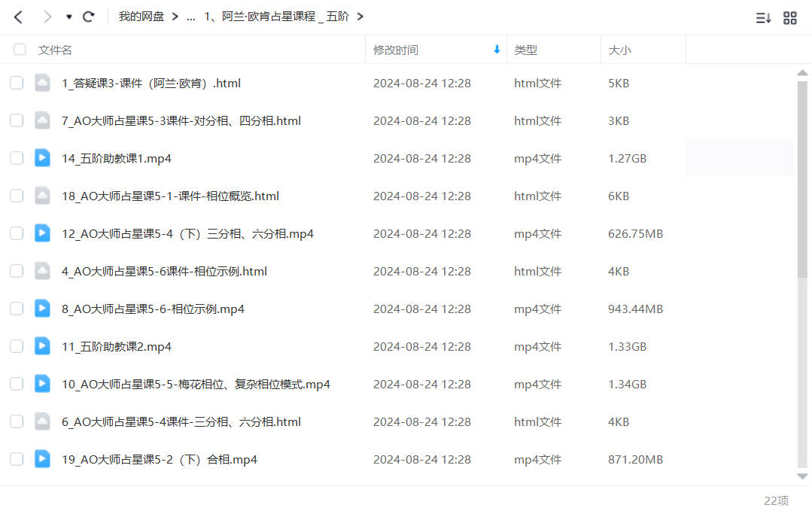Sort by 文件名 column header
The height and width of the screenshot is (511, 812).
[x=55, y=50]
